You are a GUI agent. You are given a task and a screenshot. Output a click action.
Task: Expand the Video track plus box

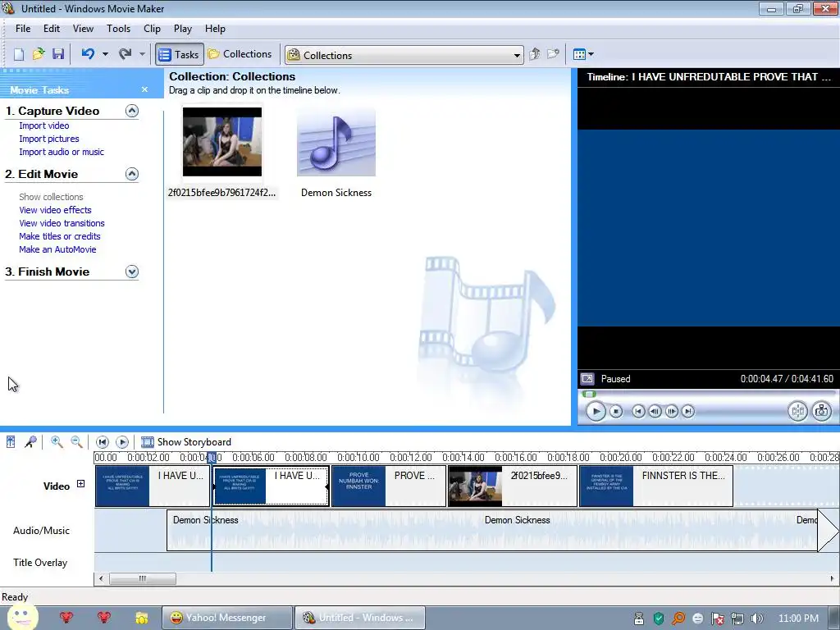point(81,484)
